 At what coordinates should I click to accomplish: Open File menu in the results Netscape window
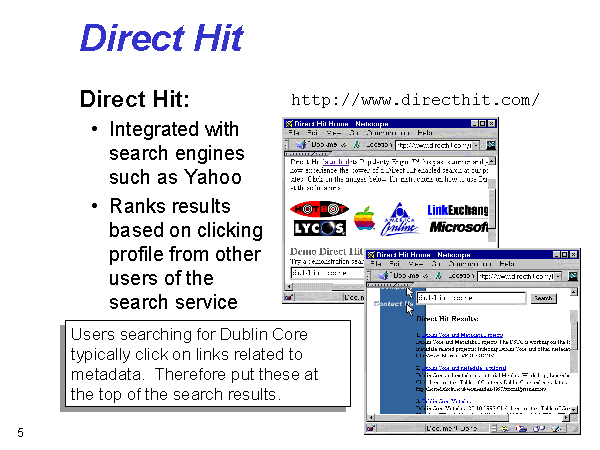(376, 264)
